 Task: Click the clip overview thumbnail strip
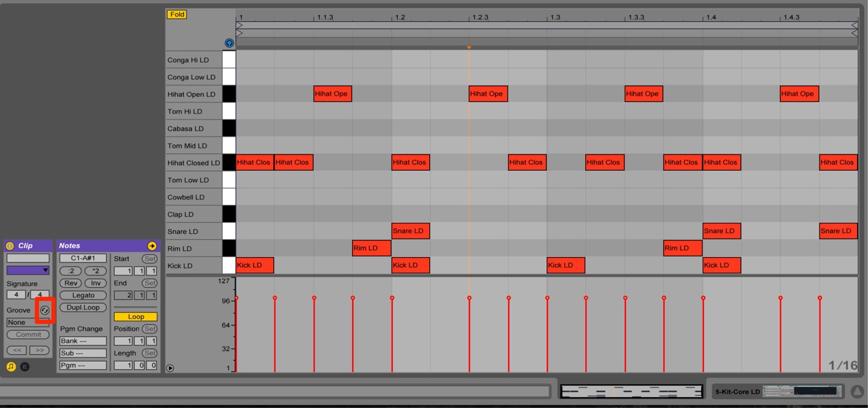point(632,392)
